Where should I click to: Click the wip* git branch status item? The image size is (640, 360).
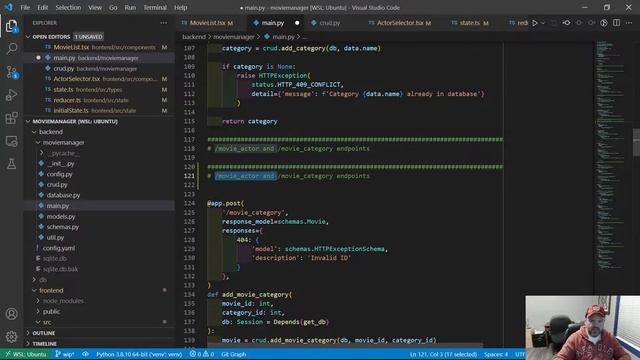pyautogui.click(x=64, y=354)
